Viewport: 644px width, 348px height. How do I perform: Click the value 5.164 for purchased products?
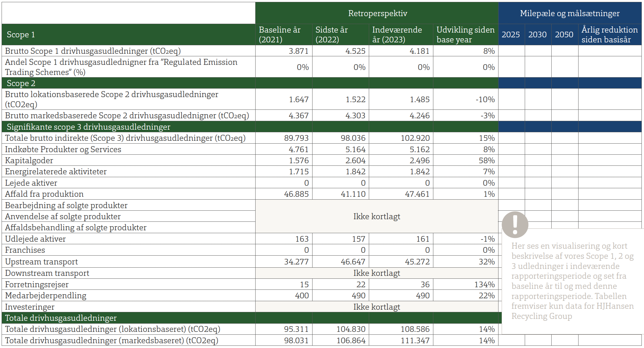(355, 149)
